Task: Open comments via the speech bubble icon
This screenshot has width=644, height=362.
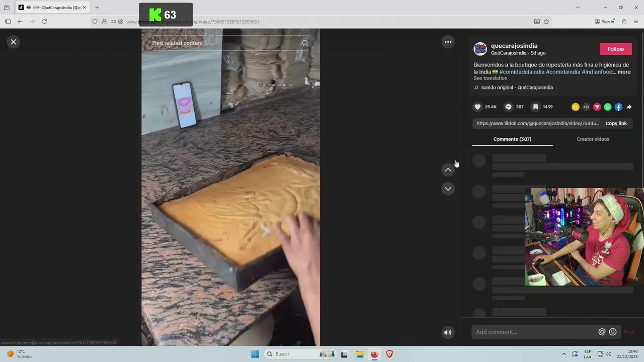Action: (x=508, y=107)
